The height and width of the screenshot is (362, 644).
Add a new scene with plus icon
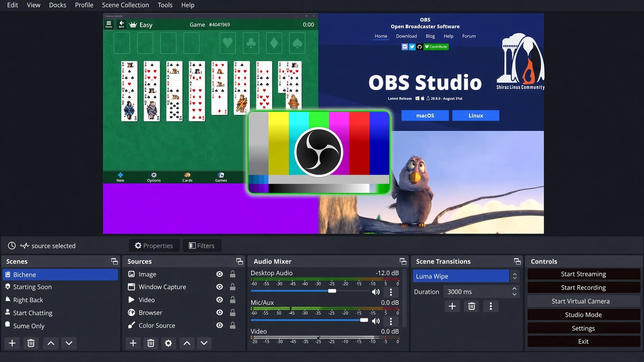pyautogui.click(x=12, y=343)
